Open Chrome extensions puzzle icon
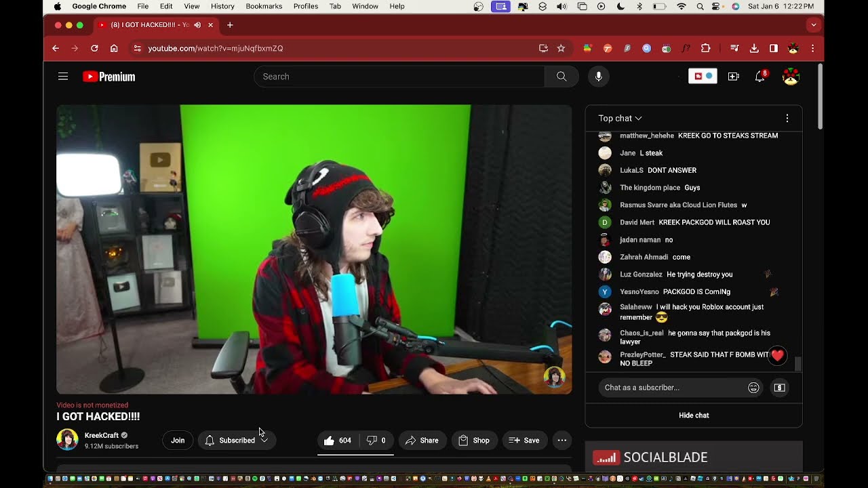This screenshot has height=488, width=868. click(x=705, y=48)
